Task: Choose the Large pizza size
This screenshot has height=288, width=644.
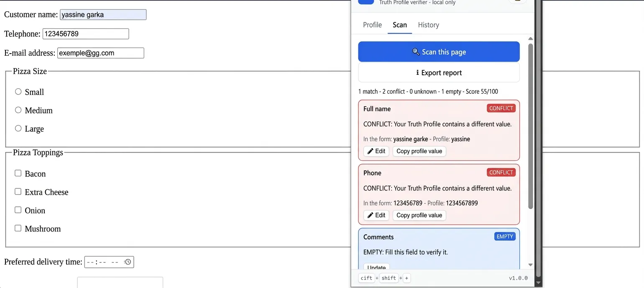Action: click(18, 129)
